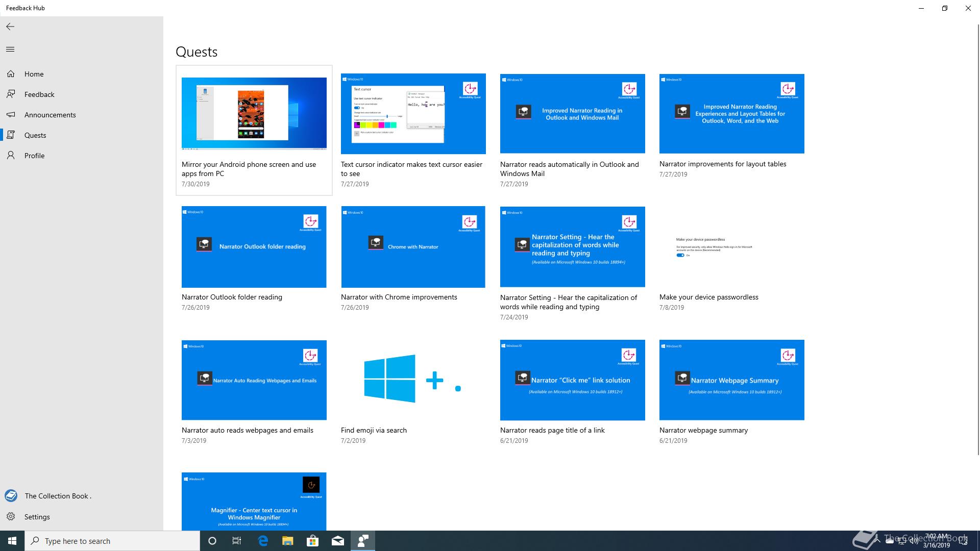Click the Quests icon in sidebar
The width and height of the screenshot is (980, 551).
click(11, 135)
